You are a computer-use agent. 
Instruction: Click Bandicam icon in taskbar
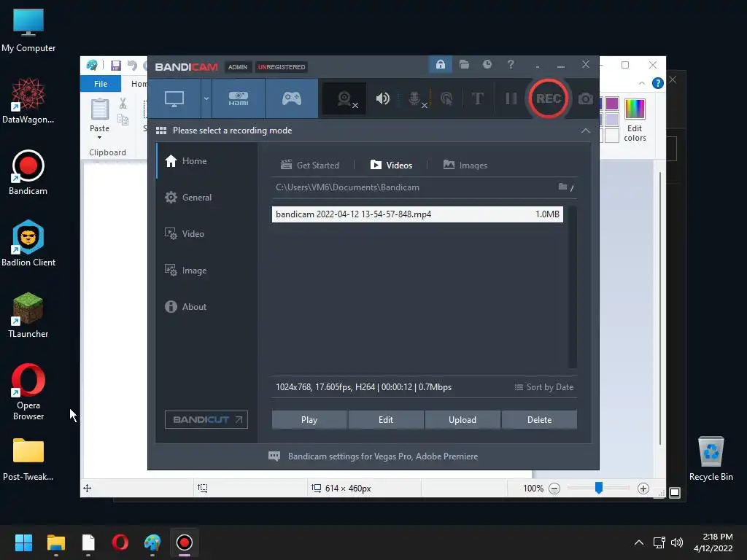pos(185,542)
